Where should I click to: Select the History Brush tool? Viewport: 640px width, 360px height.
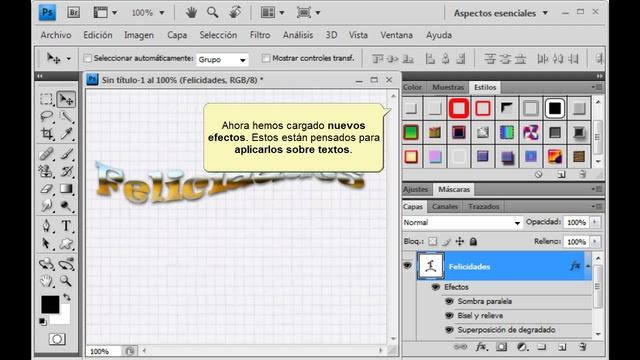coord(66,171)
